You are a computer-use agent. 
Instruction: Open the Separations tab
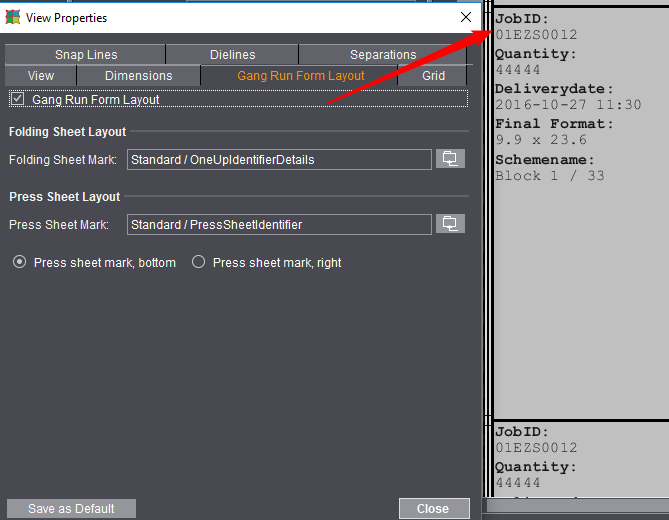pos(382,55)
